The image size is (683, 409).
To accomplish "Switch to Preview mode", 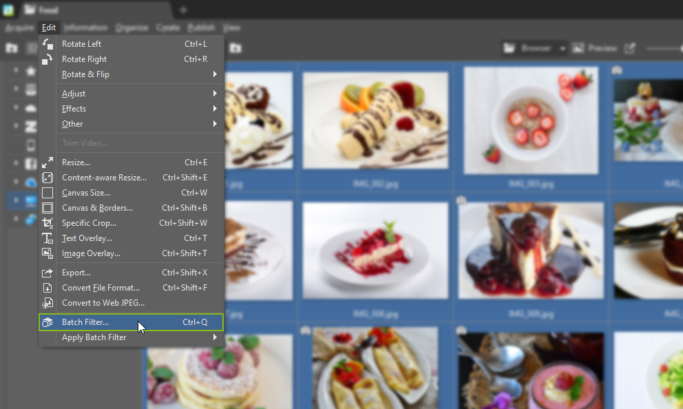I will tap(595, 48).
